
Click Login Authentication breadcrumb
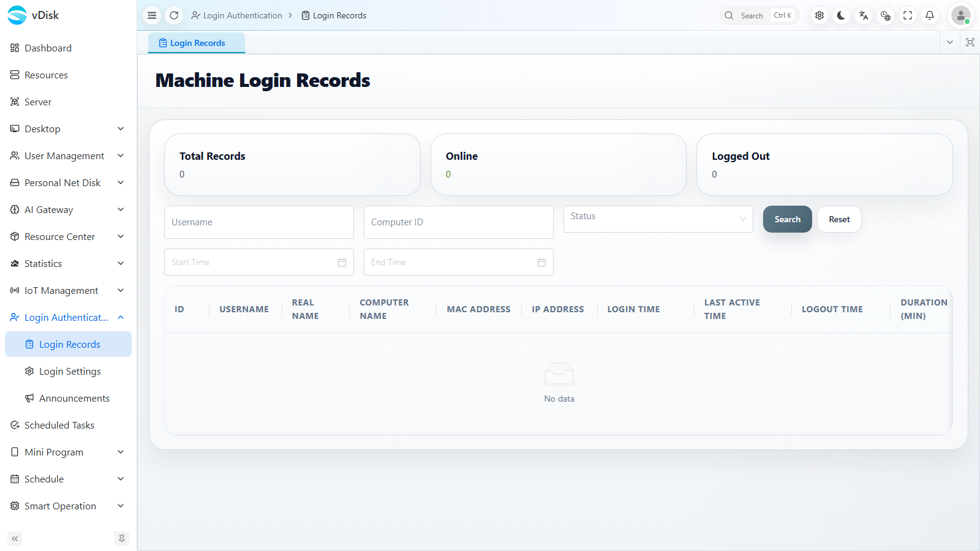(x=236, y=15)
